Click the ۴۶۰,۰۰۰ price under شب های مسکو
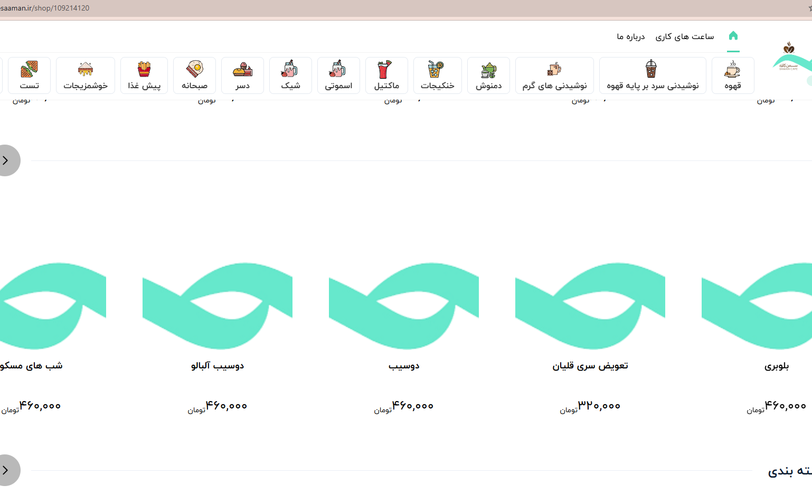Viewport: 812px width, 504px height. (x=40, y=405)
